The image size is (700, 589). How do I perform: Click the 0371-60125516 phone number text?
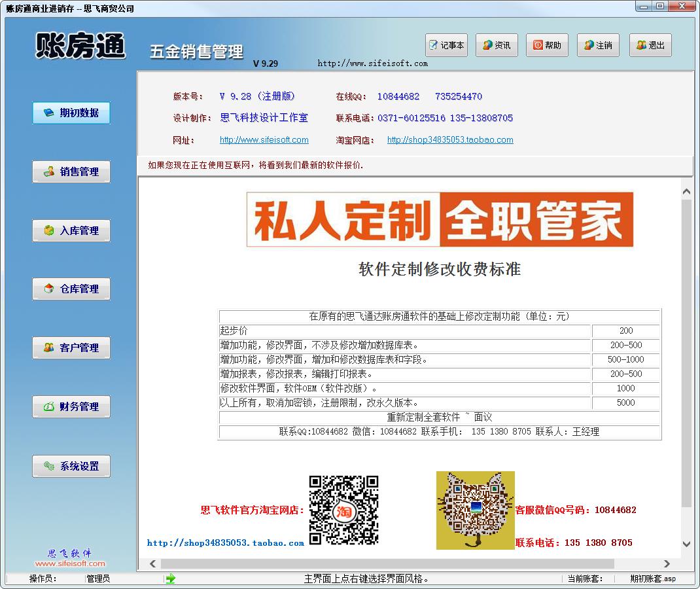[411, 118]
